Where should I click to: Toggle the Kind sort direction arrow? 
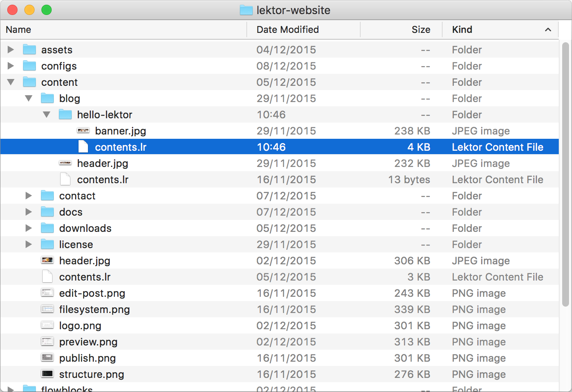point(548,29)
